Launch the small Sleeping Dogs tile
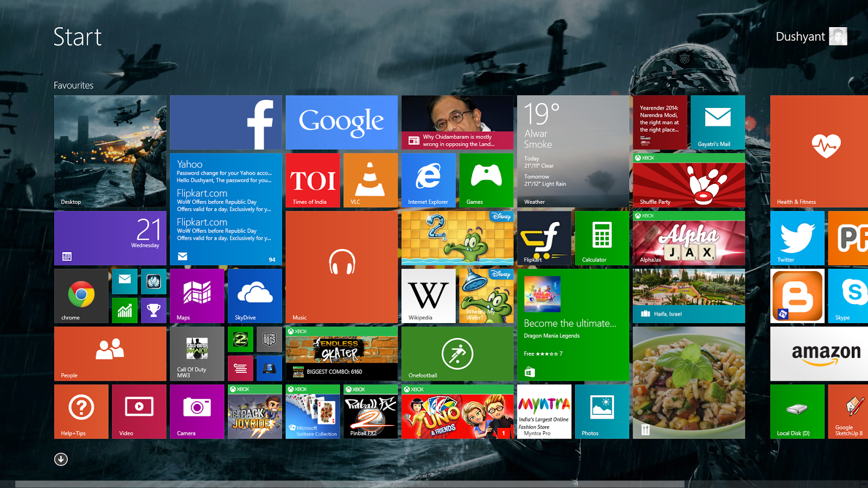The image size is (868, 488). click(x=270, y=339)
